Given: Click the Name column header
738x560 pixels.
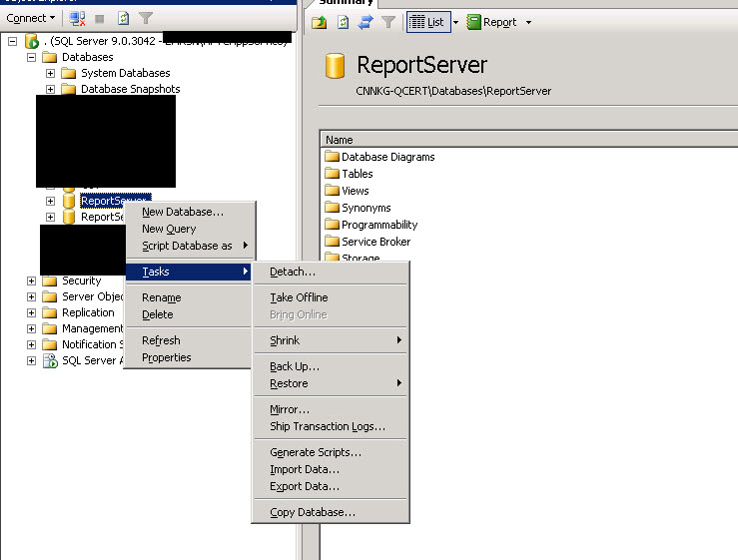Looking at the screenshot, I should click(529, 140).
